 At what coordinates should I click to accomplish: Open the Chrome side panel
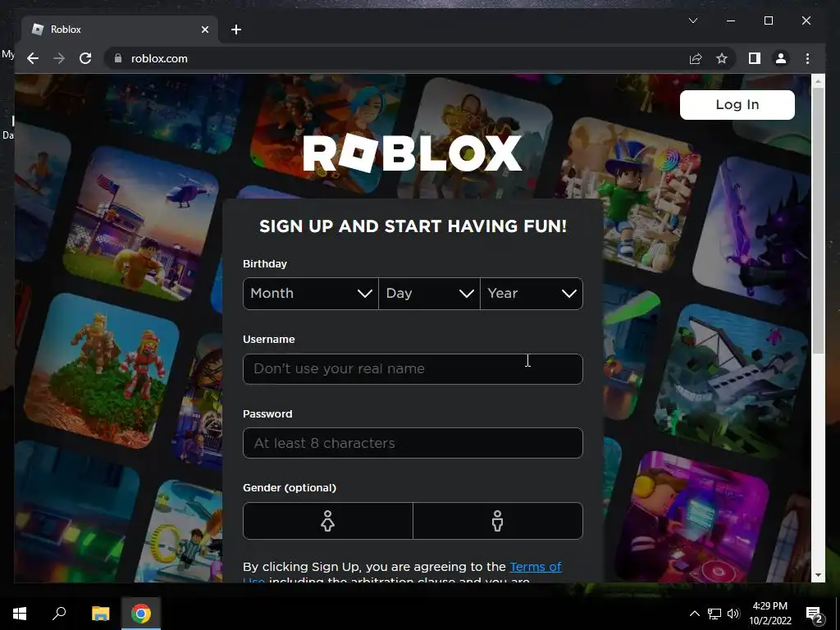tap(755, 58)
